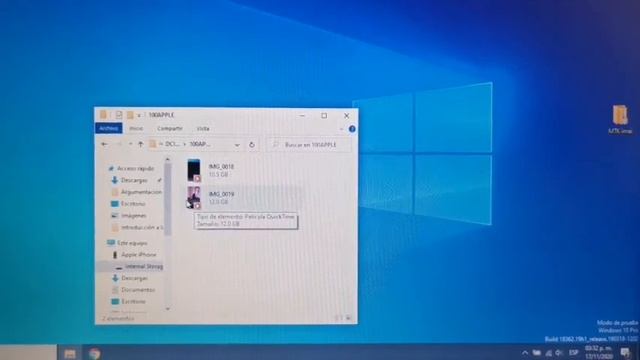Expand the address bar history dropdown
The height and width of the screenshot is (360, 640).
237,144
